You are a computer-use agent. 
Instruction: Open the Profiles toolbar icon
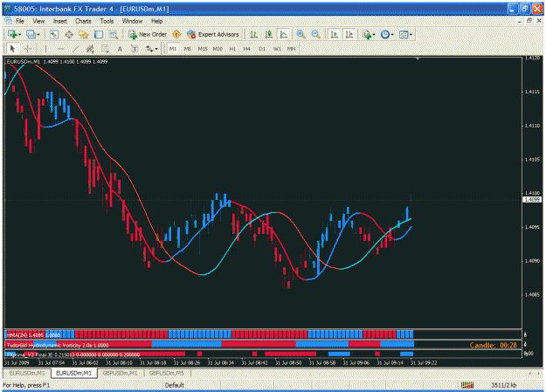tap(31, 34)
